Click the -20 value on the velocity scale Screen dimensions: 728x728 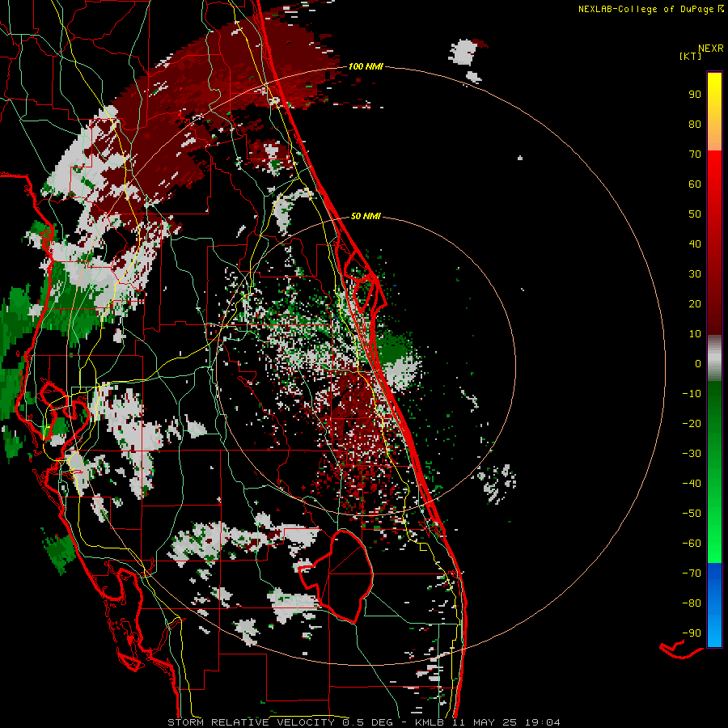pyautogui.click(x=692, y=423)
